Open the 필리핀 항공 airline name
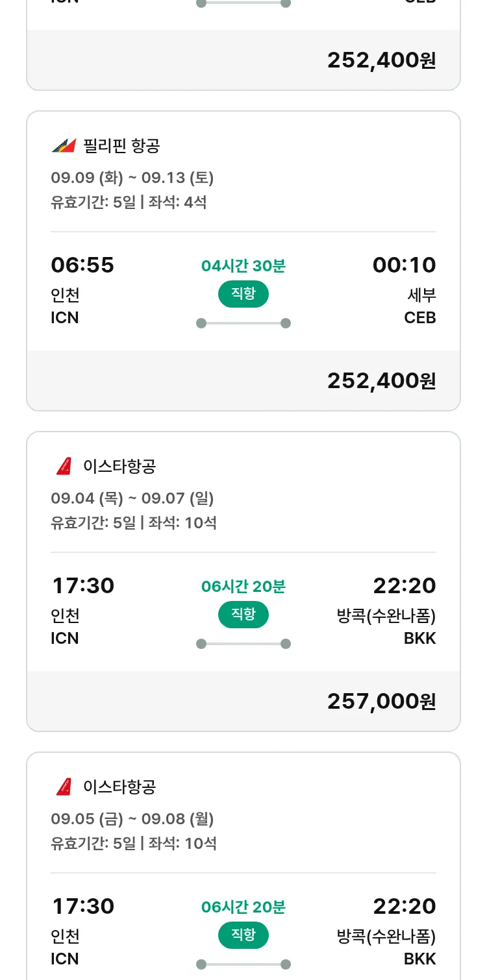The image size is (487, 980). (x=121, y=145)
